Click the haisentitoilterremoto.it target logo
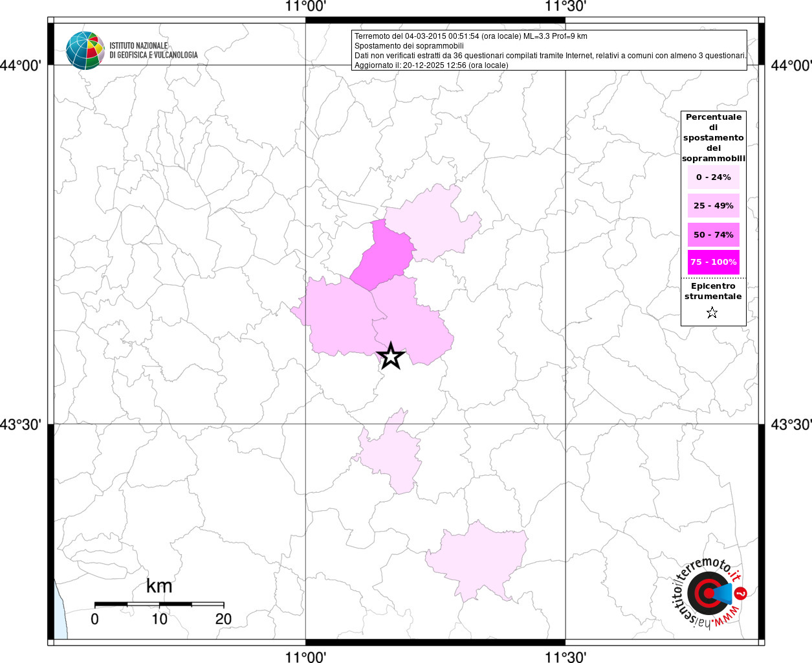 coord(708,592)
